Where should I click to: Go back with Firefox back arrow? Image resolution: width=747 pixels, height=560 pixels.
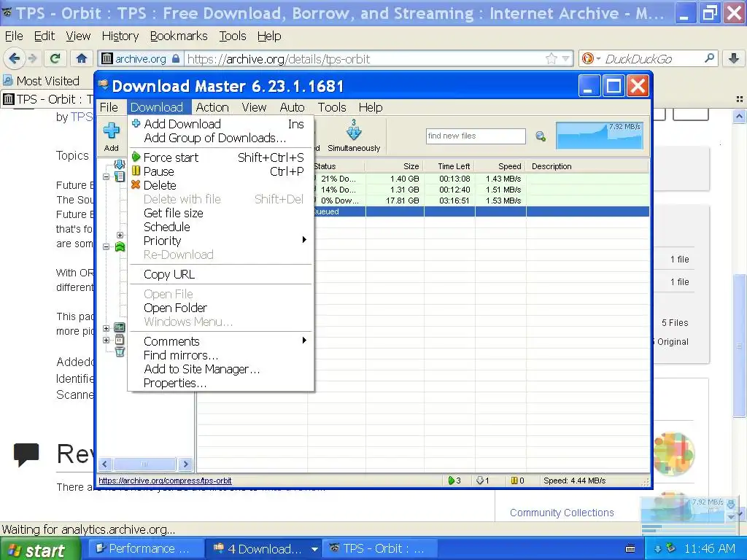(15, 58)
